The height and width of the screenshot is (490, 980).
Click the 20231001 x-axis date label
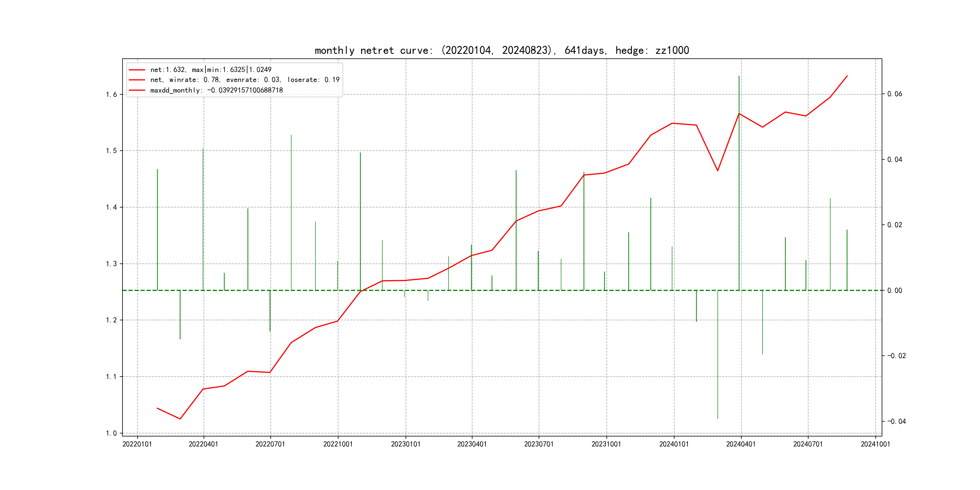606,444
